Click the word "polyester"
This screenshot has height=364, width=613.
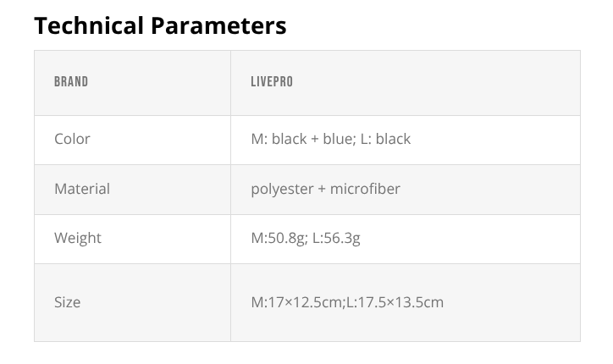tap(282, 189)
